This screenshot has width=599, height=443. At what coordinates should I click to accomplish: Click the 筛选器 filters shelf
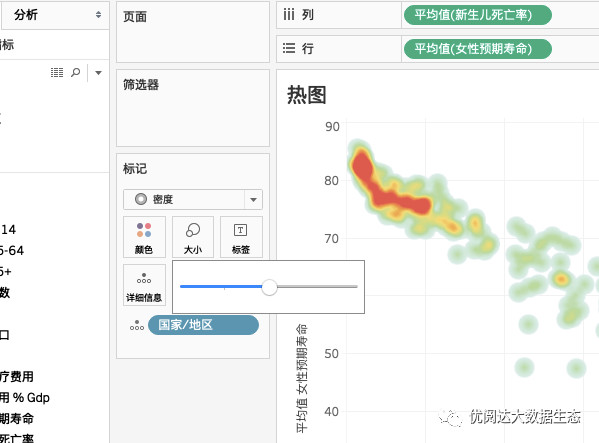tap(193, 108)
